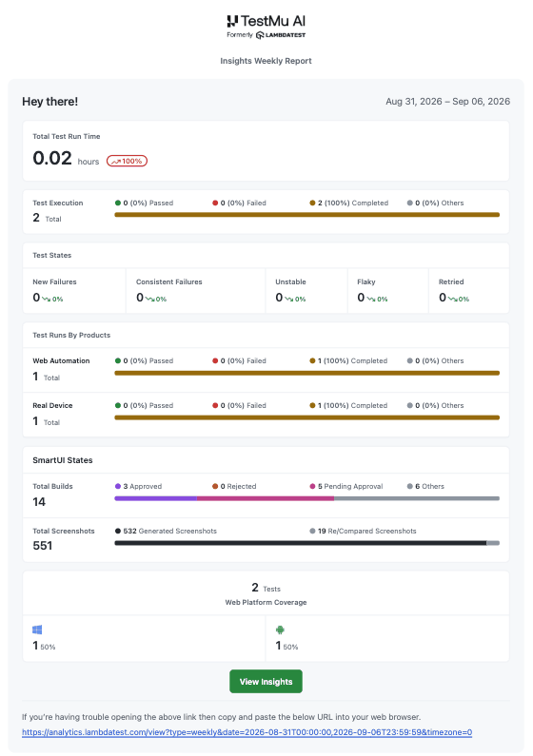Click '1 (100%) Completed' in Web Automation row
The image size is (533, 756).
[352, 360]
